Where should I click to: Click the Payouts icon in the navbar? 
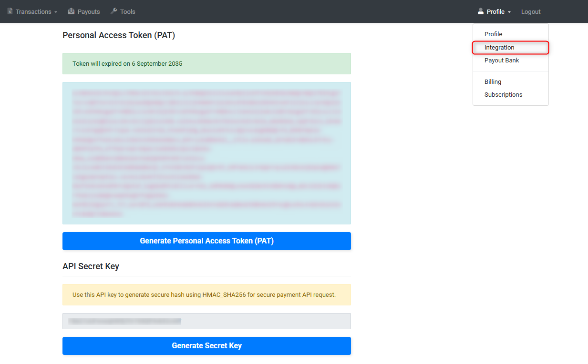(x=71, y=11)
